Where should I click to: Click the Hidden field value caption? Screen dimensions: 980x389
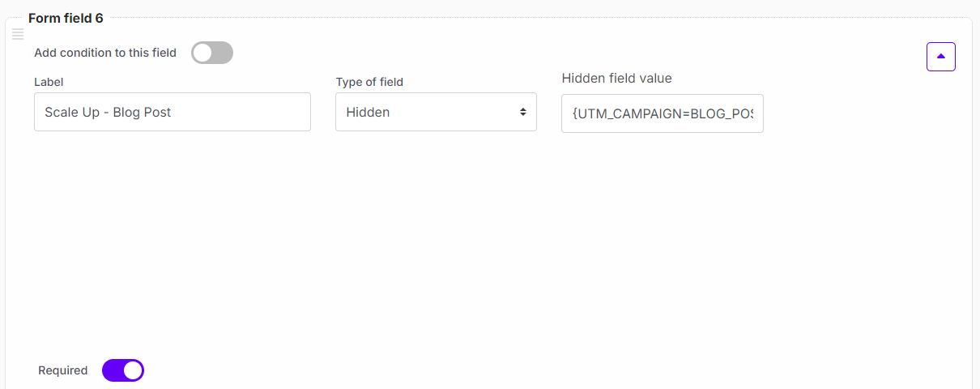point(616,78)
